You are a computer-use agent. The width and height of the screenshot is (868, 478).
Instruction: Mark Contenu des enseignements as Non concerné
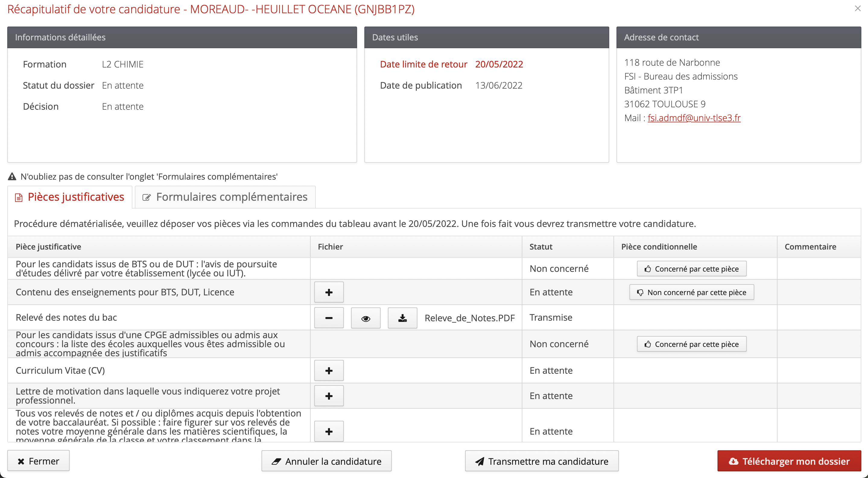point(691,292)
